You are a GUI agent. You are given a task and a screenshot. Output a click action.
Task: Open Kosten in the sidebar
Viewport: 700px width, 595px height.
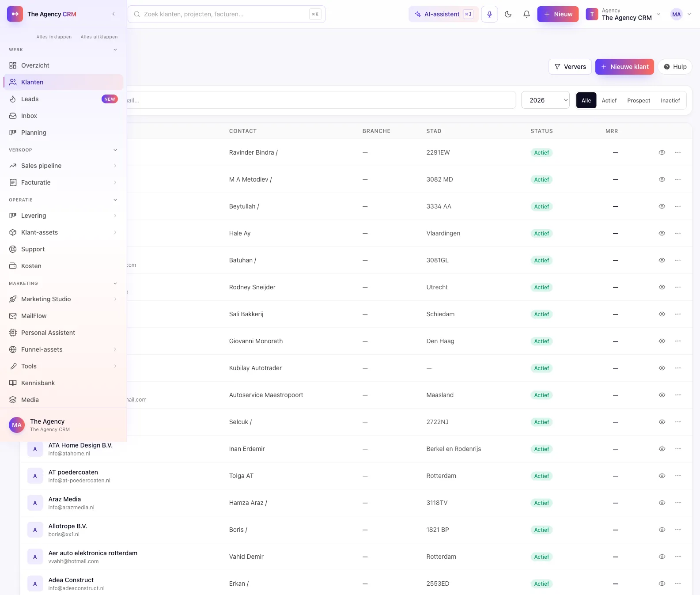pos(63,266)
